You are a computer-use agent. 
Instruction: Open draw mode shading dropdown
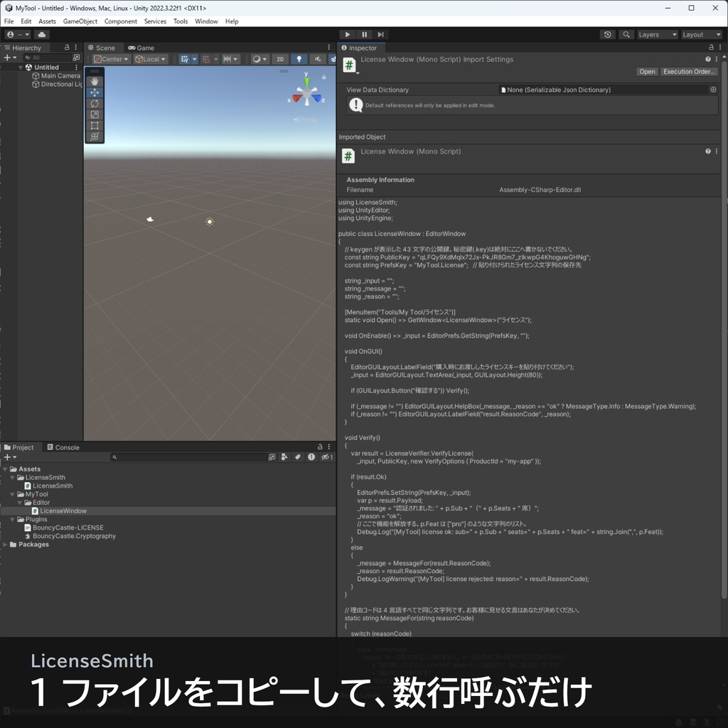tap(259, 59)
